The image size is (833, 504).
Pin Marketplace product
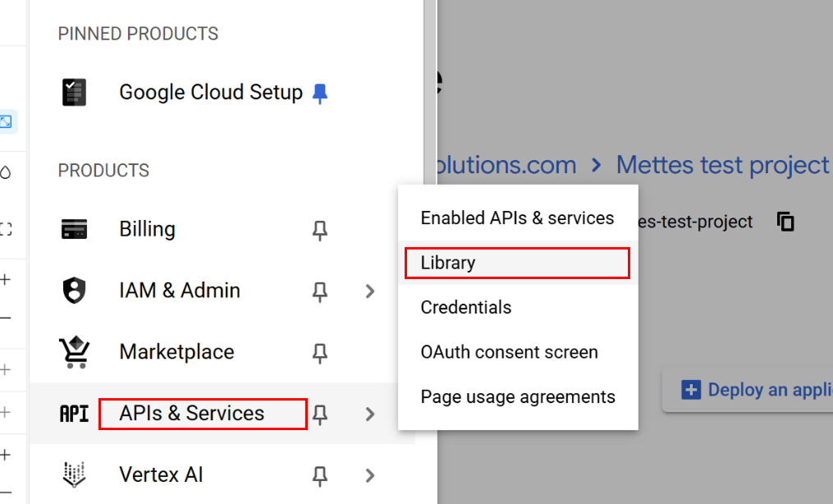click(x=320, y=354)
